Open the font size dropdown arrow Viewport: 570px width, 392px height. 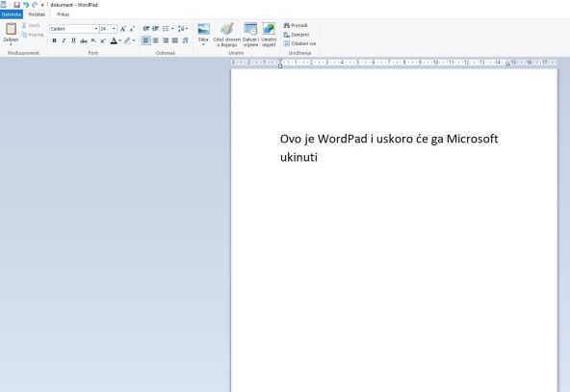(x=115, y=29)
